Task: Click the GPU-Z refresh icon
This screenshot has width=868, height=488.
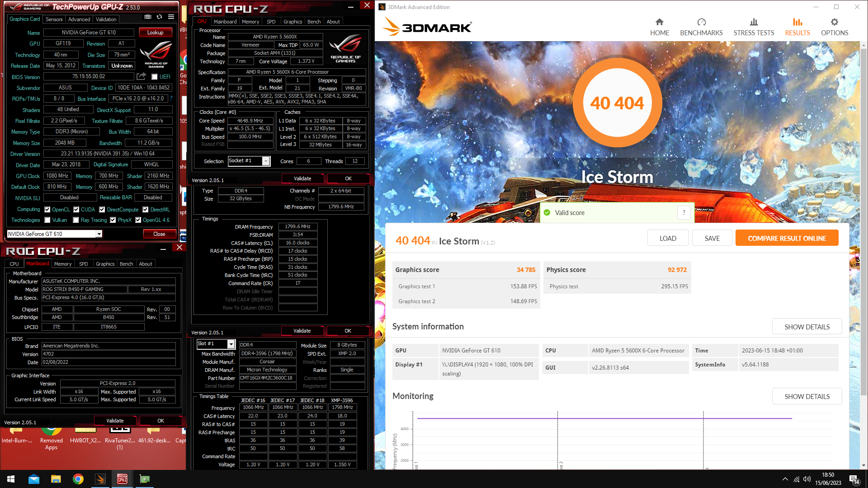Action: pyautogui.click(x=159, y=17)
